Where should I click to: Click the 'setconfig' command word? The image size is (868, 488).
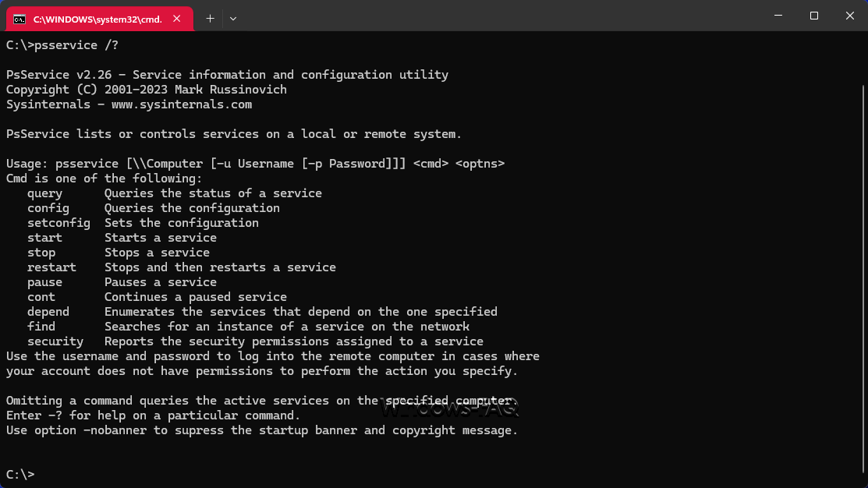(58, 223)
